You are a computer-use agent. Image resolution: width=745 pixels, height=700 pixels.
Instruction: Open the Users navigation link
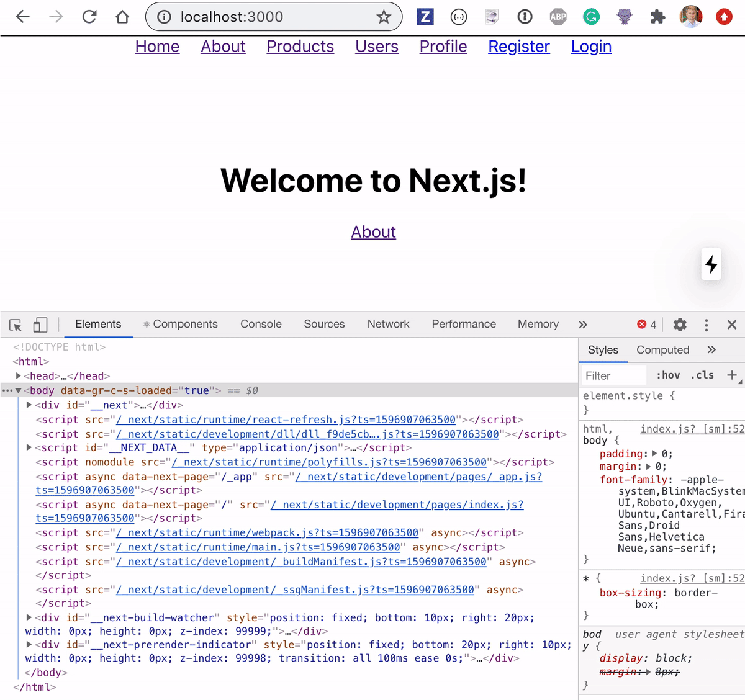point(377,47)
